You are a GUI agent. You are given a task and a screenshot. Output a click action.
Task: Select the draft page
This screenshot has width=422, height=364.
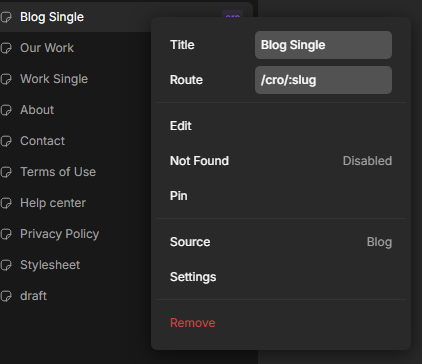33,296
